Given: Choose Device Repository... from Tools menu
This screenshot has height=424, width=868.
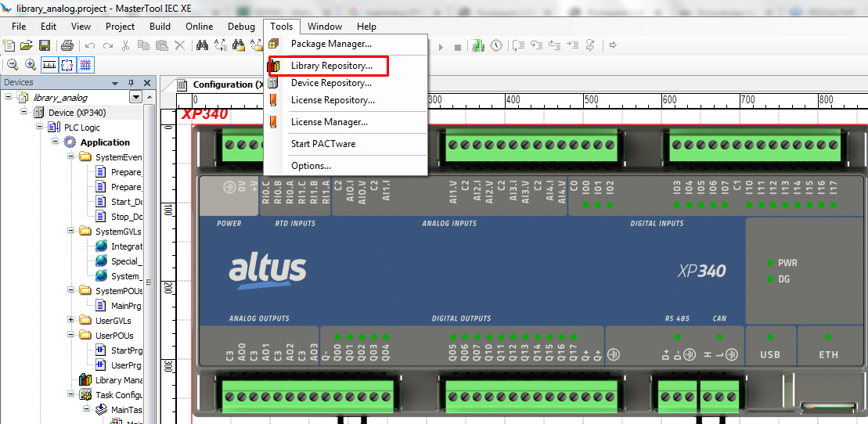Looking at the screenshot, I should 345,83.
